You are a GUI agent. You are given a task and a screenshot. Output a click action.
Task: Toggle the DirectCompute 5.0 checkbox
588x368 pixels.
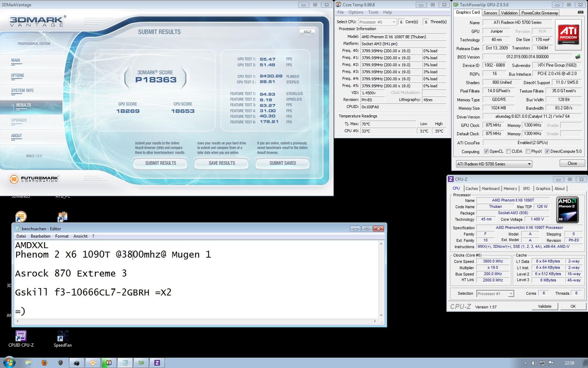pyautogui.click(x=547, y=151)
